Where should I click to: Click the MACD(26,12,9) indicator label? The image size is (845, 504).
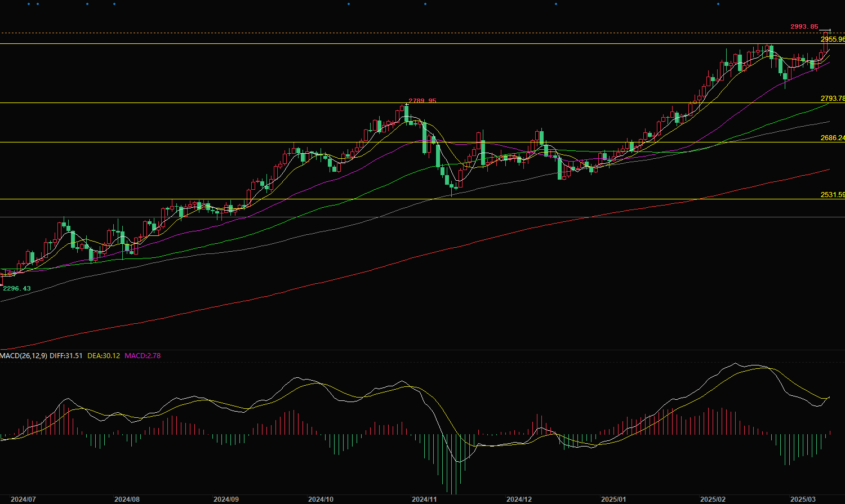tap(24, 356)
